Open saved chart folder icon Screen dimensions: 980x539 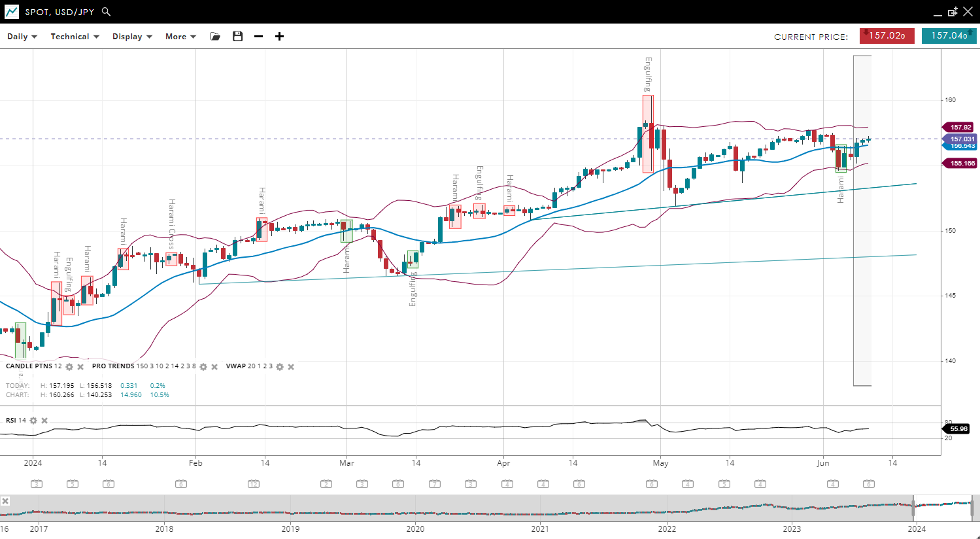coord(215,37)
